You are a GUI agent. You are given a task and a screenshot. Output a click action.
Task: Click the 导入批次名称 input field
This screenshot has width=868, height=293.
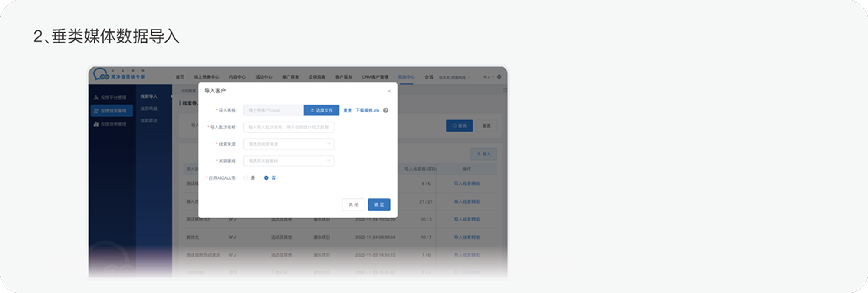click(289, 127)
